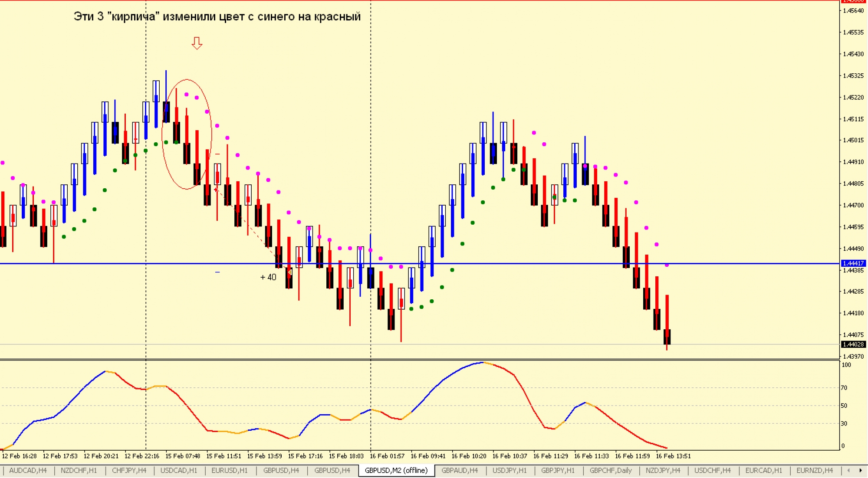Image resolution: width=868 pixels, height=478 pixels.
Task: Click the +40 text label on chart
Action: (x=268, y=277)
